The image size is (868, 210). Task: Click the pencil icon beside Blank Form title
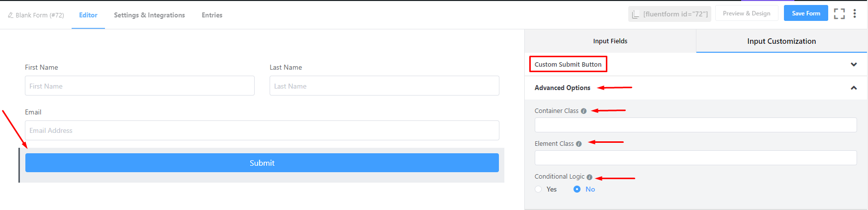[x=10, y=15]
